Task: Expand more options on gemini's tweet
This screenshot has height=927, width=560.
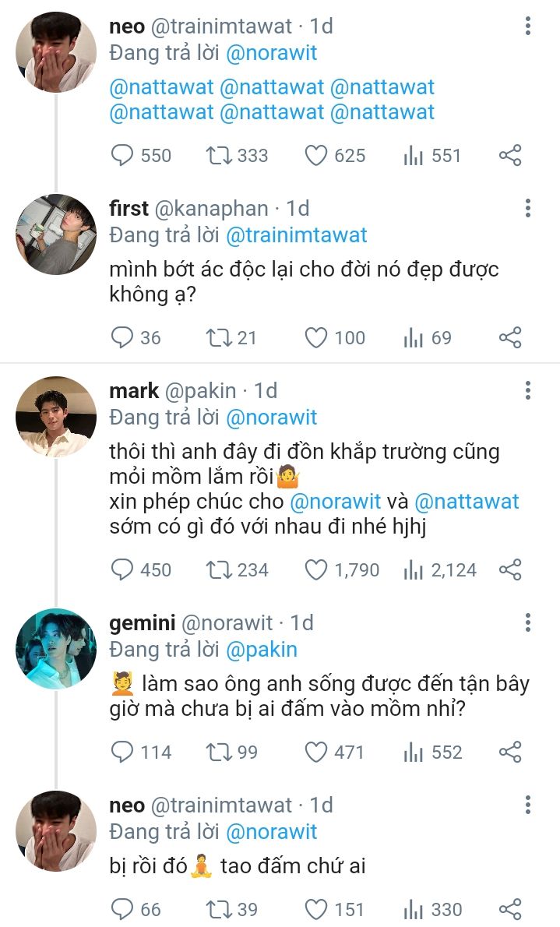Action: pos(528,623)
